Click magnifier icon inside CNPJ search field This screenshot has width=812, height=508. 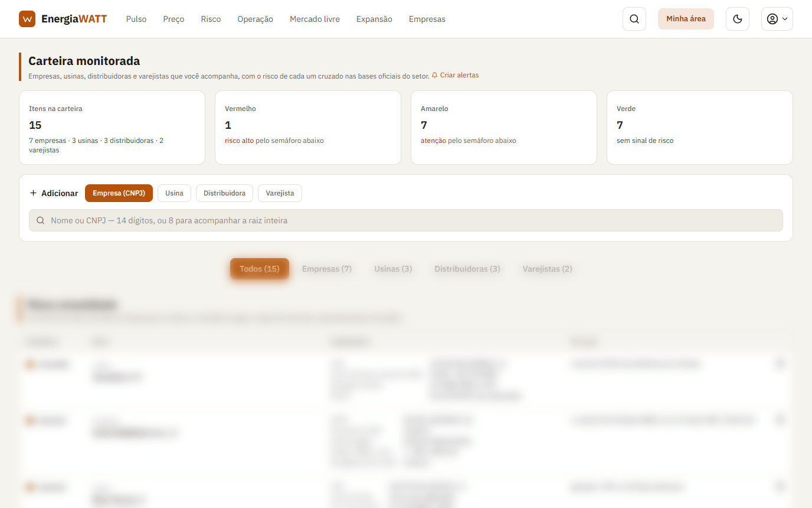pyautogui.click(x=41, y=220)
